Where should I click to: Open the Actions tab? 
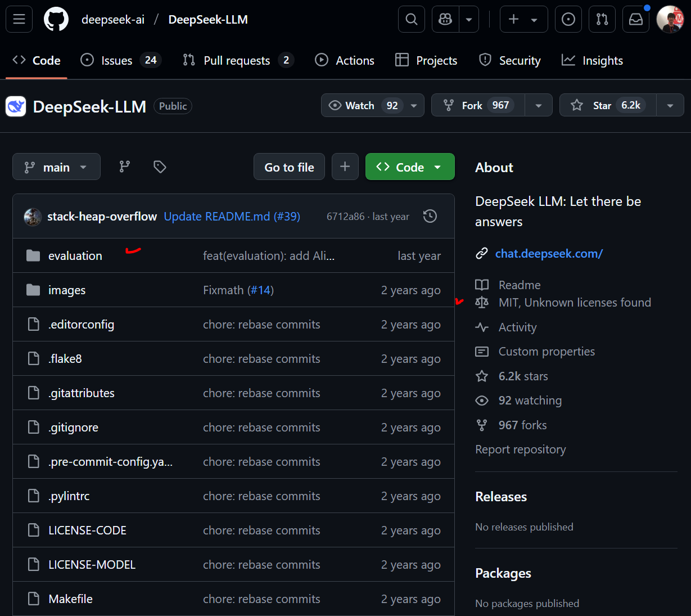point(345,60)
